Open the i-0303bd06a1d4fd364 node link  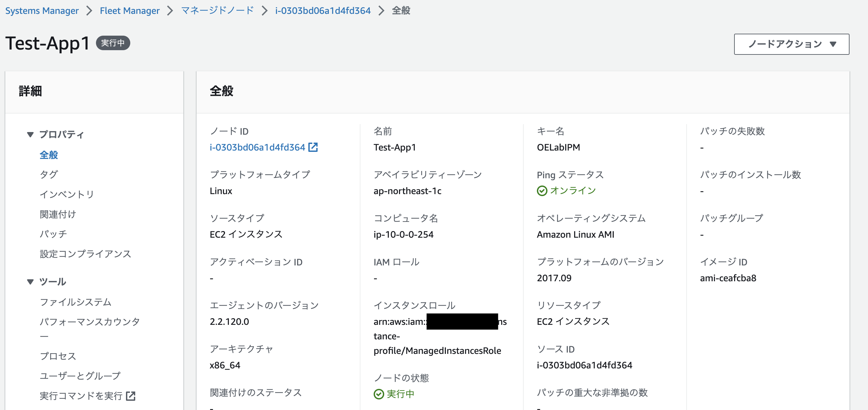point(323,11)
